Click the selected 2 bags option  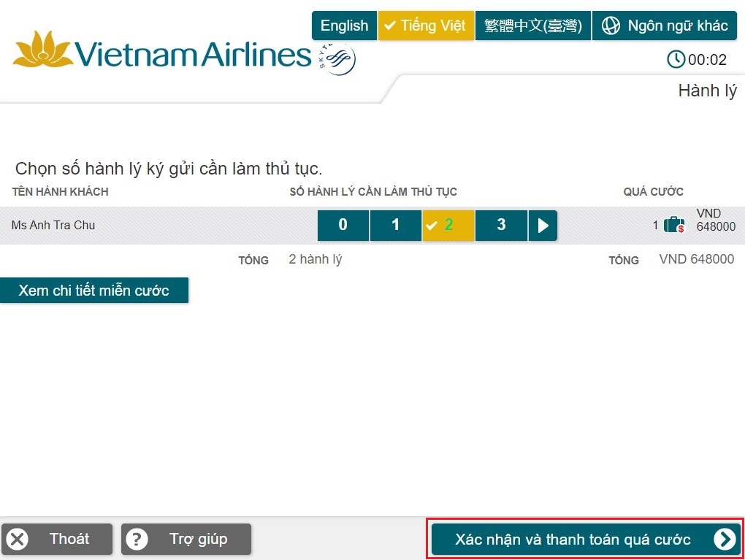point(448,225)
